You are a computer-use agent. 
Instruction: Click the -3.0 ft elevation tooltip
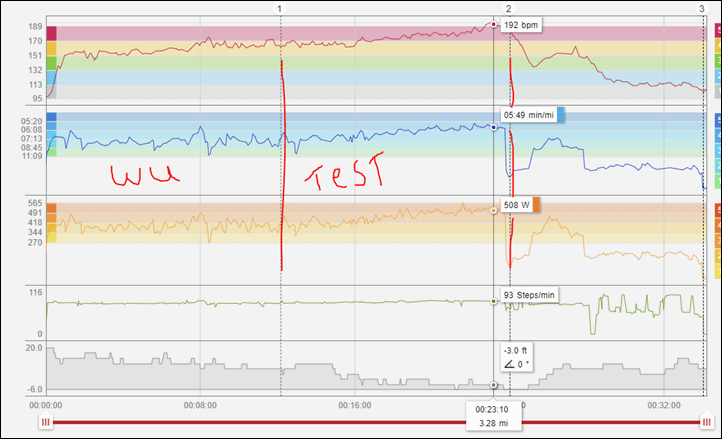(517, 357)
